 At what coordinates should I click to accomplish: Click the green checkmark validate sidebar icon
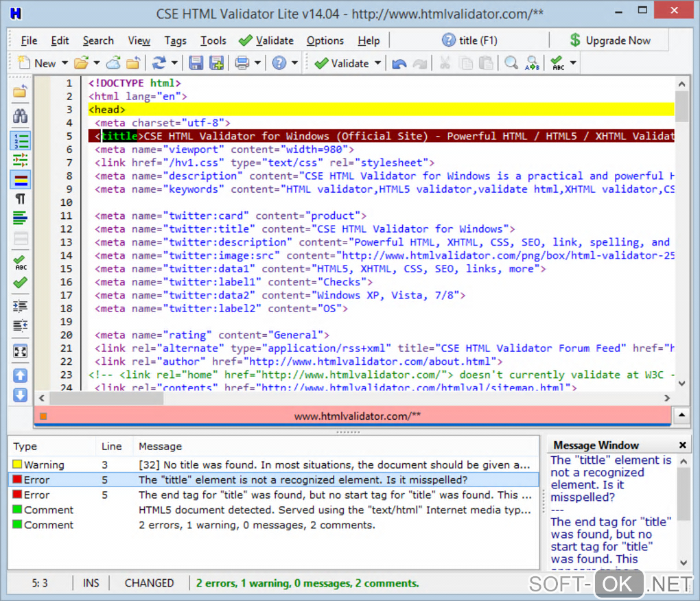tap(21, 283)
